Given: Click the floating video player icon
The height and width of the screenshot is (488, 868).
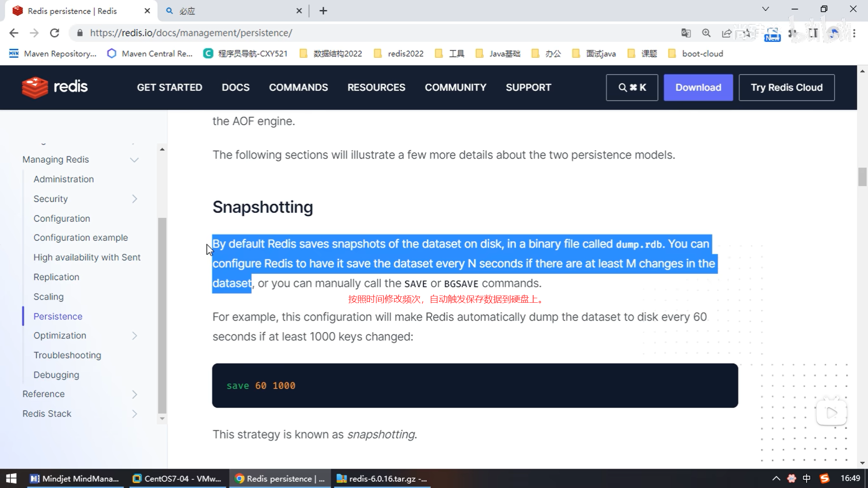Looking at the screenshot, I should click(x=831, y=413).
